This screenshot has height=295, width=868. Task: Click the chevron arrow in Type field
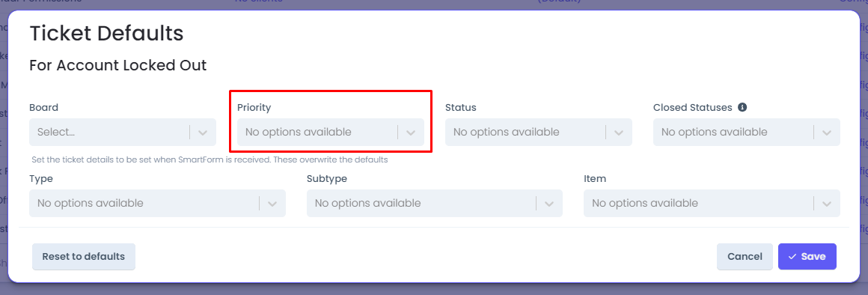coord(272,203)
